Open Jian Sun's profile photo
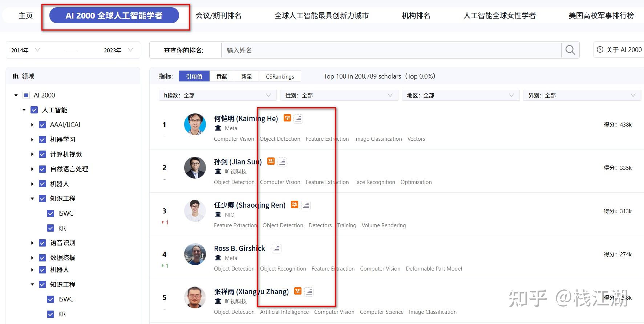The height and width of the screenshot is (324, 644). click(x=195, y=168)
